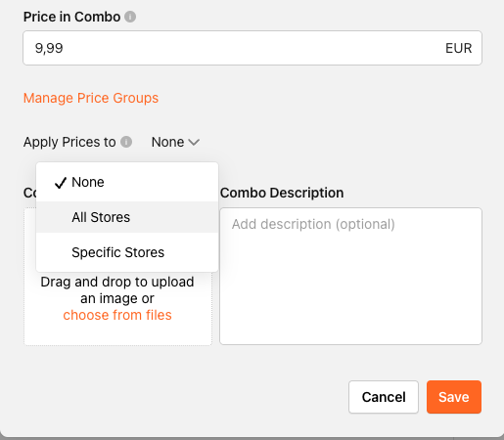Click the EUR currency label in price field
Viewport: 504px width, 440px height.
(458, 48)
